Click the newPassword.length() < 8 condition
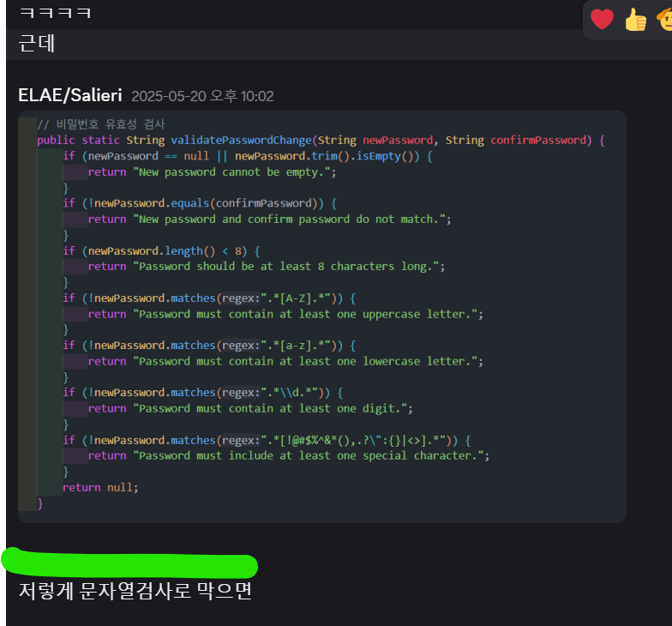Viewport: 672px width, 626px height. (x=165, y=250)
